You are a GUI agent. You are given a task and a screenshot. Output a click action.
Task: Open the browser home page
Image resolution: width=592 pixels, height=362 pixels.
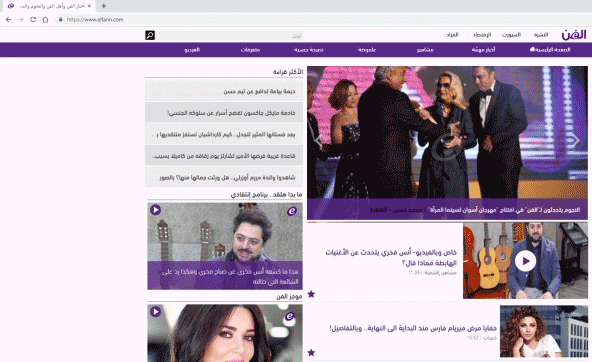[x=45, y=20]
